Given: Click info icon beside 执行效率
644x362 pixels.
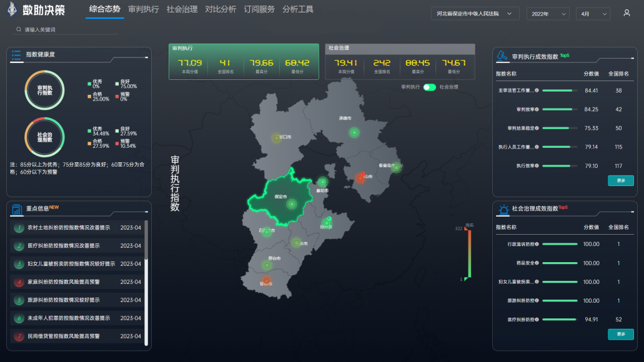Looking at the screenshot, I should pyautogui.click(x=537, y=166).
